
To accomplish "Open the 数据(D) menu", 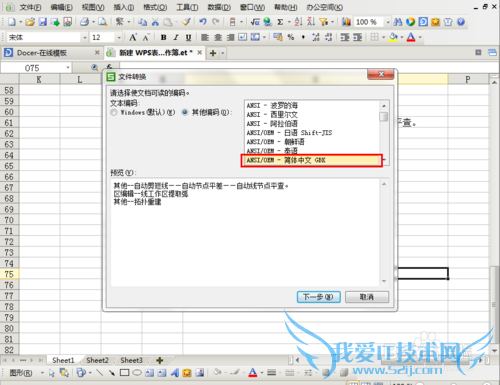I will point(219,7).
